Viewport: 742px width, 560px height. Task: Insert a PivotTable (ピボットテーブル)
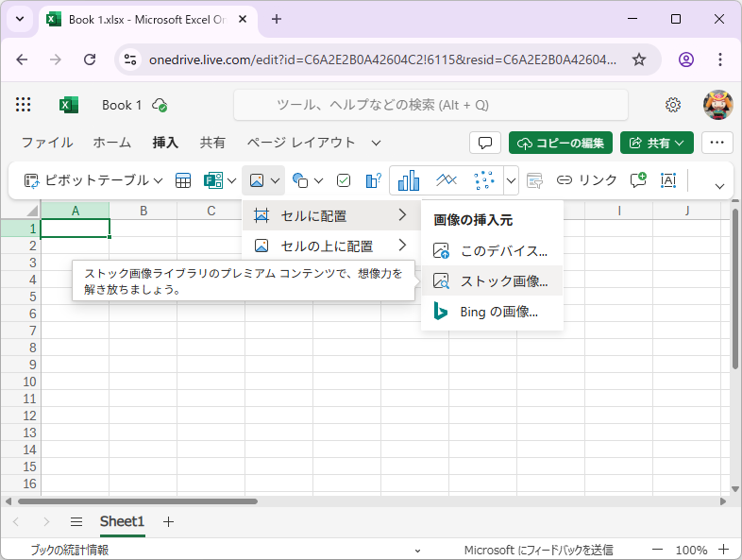[87, 180]
